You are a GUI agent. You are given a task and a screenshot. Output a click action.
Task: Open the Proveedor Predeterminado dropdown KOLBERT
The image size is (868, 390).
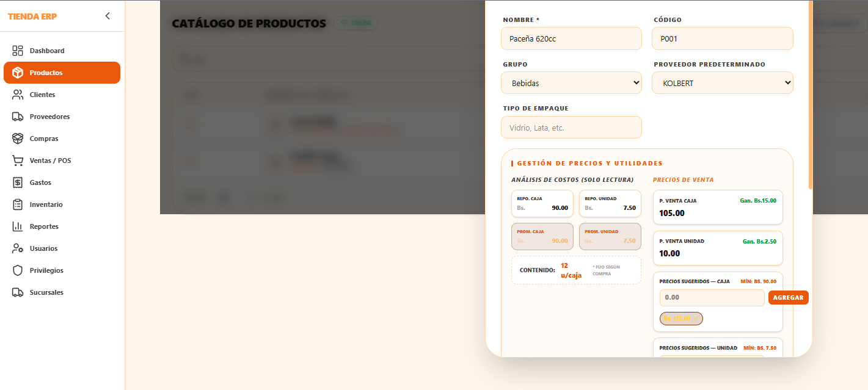[723, 83]
